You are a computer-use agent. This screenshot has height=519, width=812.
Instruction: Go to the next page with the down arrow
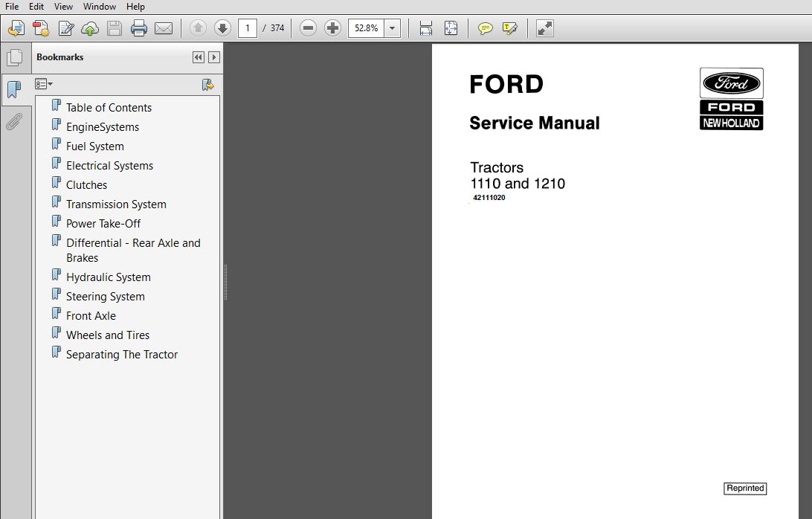tap(222, 28)
